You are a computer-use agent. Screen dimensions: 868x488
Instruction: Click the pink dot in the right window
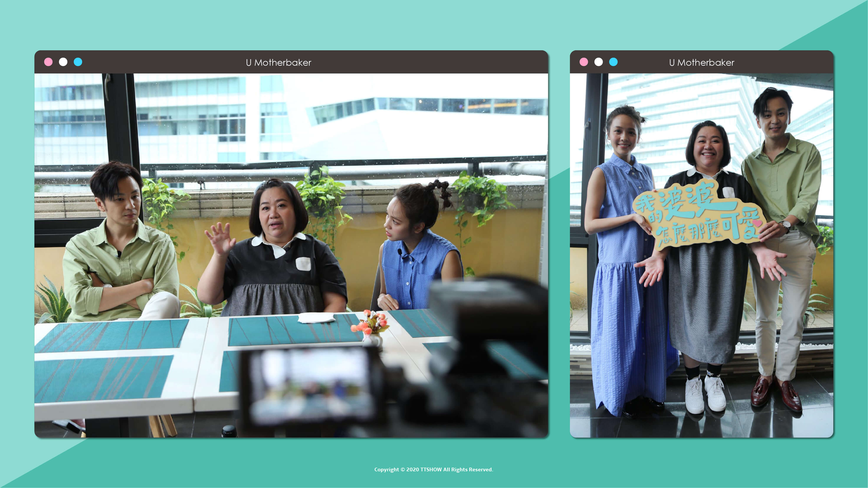[584, 62]
